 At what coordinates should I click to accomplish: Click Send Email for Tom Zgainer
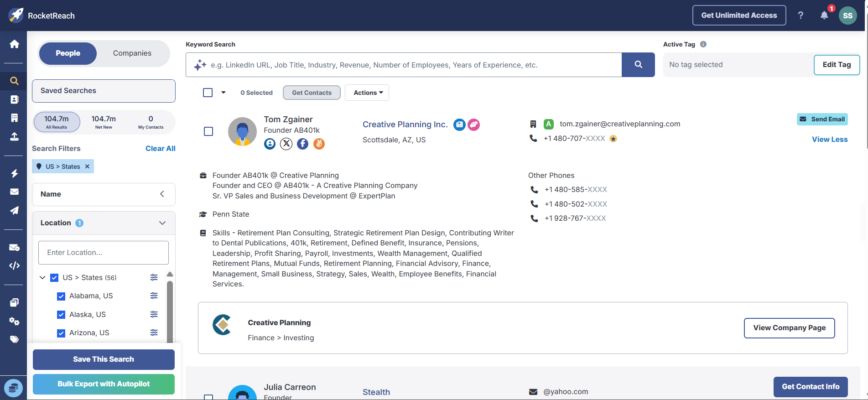(x=822, y=119)
